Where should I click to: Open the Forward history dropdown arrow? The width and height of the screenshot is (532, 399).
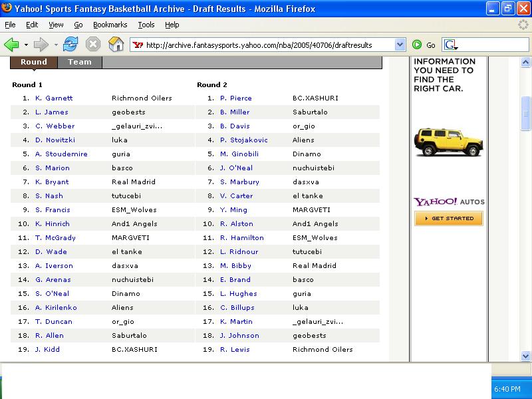(x=56, y=45)
